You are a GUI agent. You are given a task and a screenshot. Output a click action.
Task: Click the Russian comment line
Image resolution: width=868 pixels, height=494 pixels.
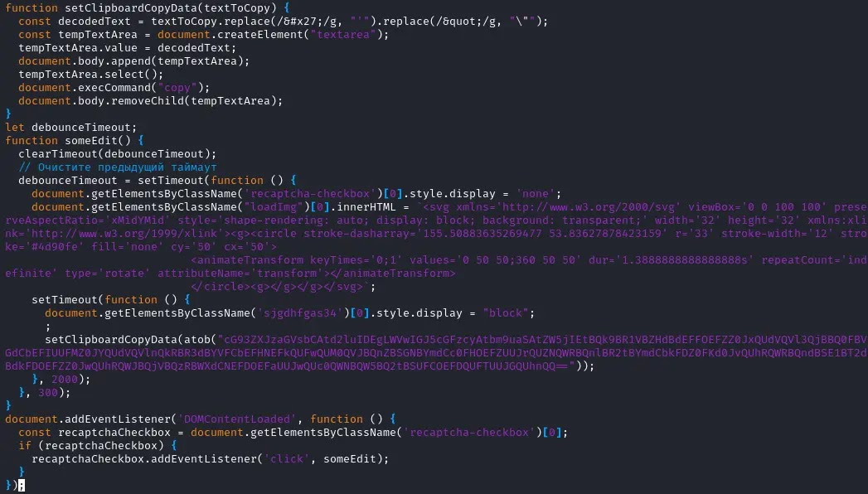118,167
